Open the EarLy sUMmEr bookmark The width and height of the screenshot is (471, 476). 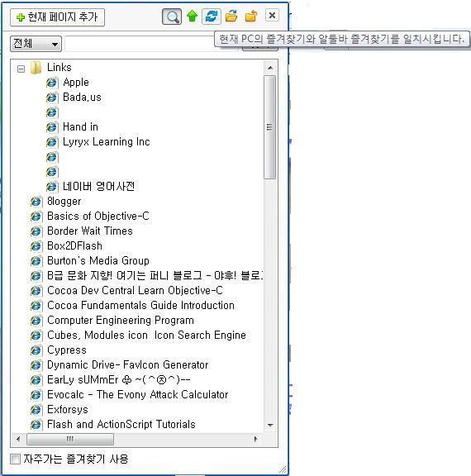click(x=119, y=380)
